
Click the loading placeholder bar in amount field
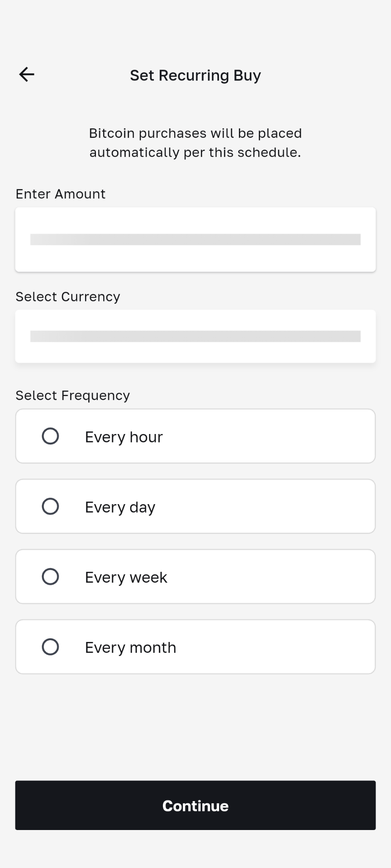[x=195, y=240]
